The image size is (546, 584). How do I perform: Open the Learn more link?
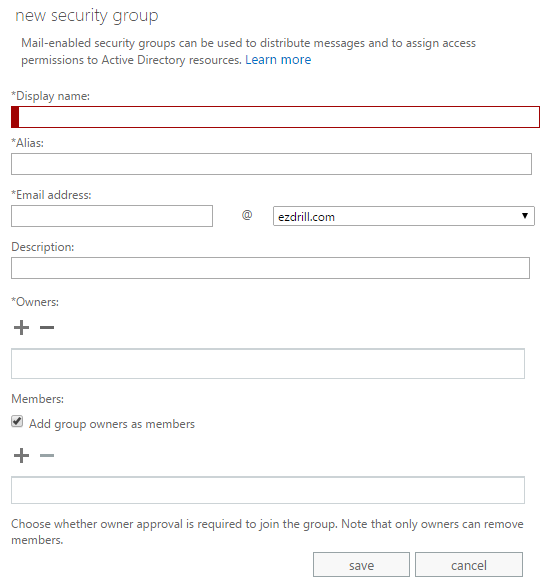[x=278, y=60]
